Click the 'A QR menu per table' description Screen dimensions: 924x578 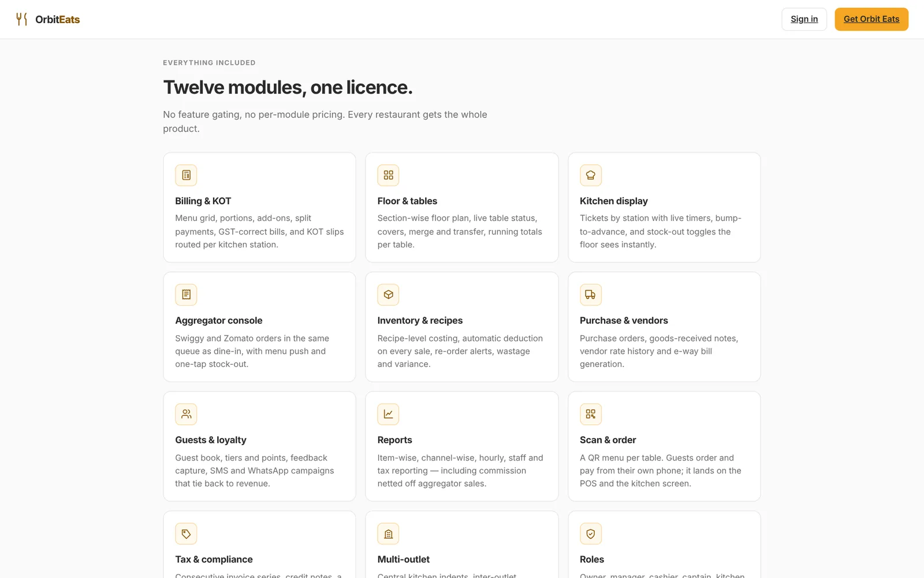click(x=661, y=470)
